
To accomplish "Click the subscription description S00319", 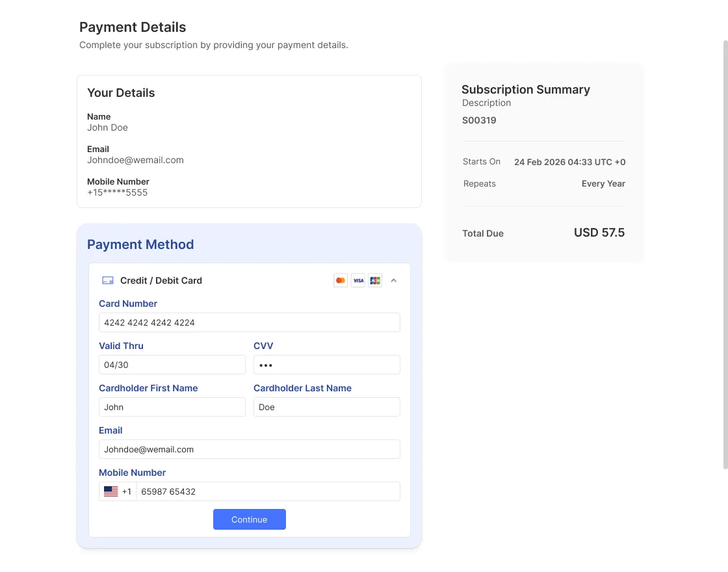I will 479,120.
